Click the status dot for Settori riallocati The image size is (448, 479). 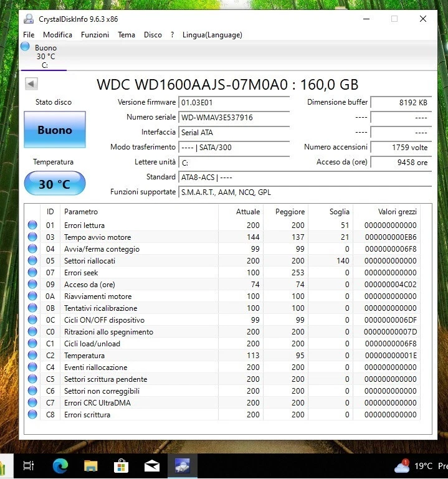(x=32, y=260)
